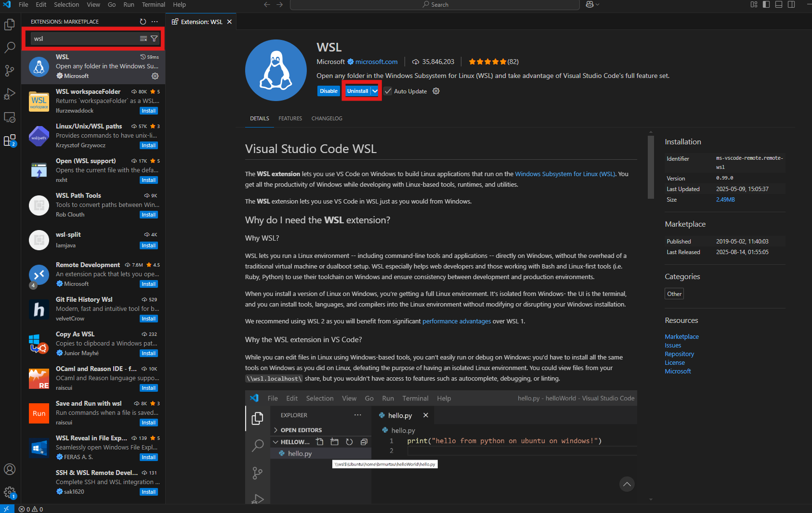Select WSL Path Tools extension in list
Viewport: 812px width, 513px height.
93,205
